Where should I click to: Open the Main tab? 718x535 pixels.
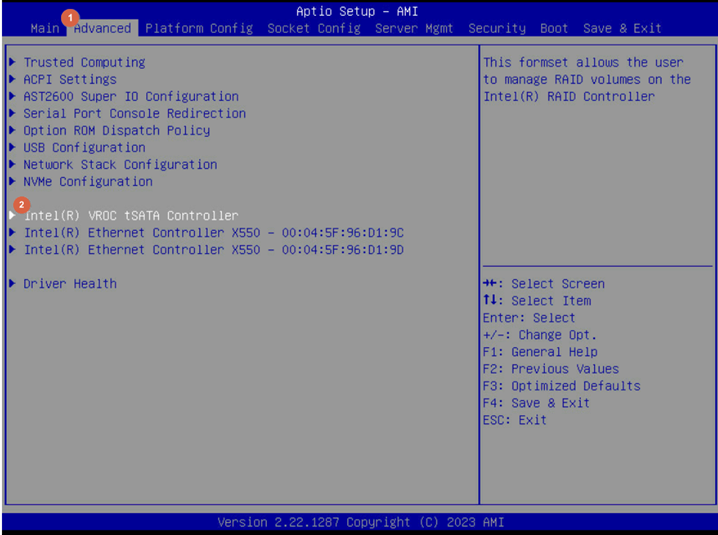click(45, 28)
